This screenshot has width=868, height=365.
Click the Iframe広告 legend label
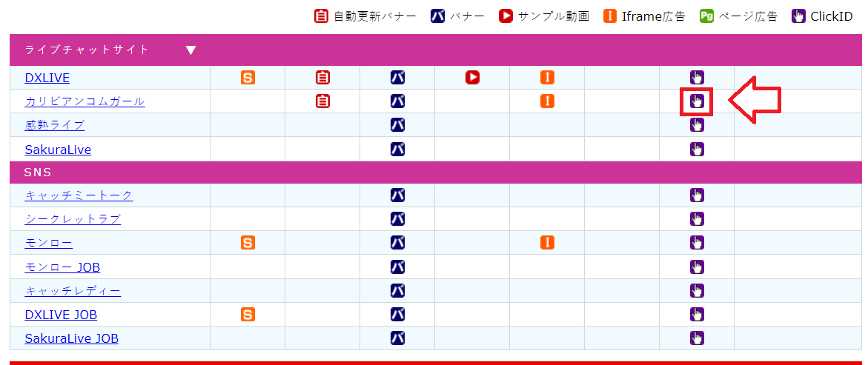[x=653, y=16]
